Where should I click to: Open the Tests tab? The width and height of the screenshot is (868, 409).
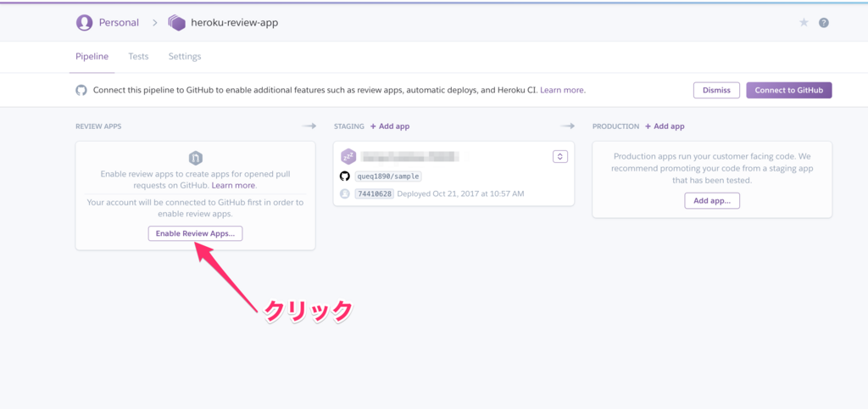coord(138,57)
